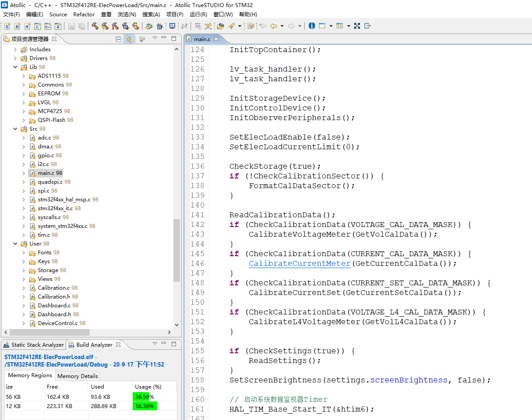The width and height of the screenshot is (532, 420).
Task: Click the new C source file icon
Action: (7, 26)
